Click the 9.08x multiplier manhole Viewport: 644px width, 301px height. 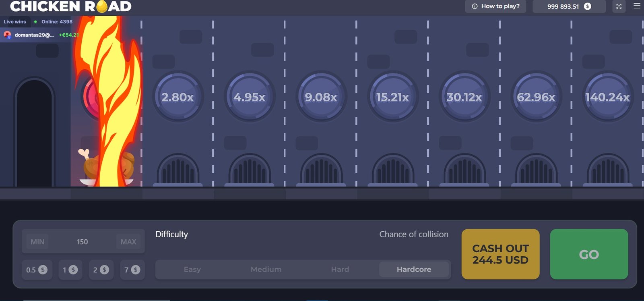pos(321,97)
